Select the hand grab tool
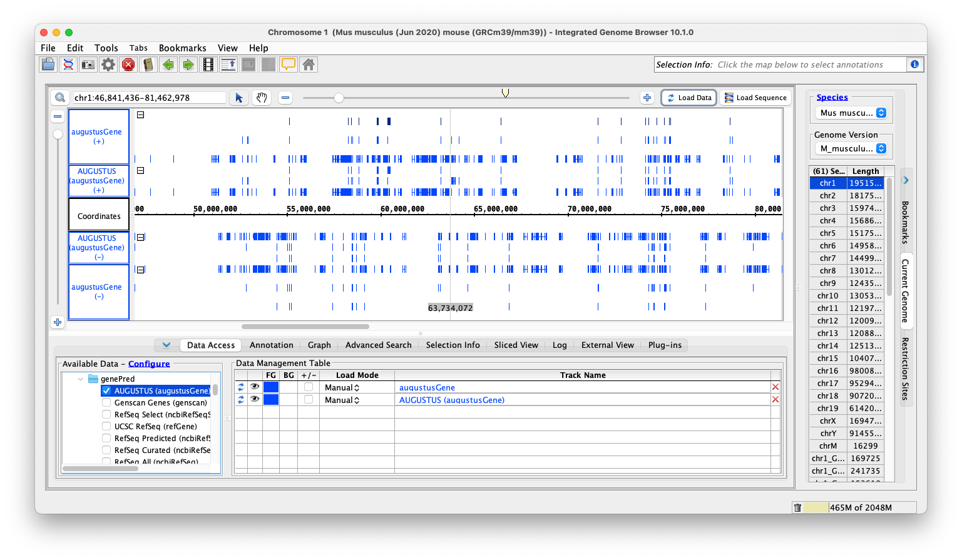This screenshot has width=962, height=560. coord(262,98)
